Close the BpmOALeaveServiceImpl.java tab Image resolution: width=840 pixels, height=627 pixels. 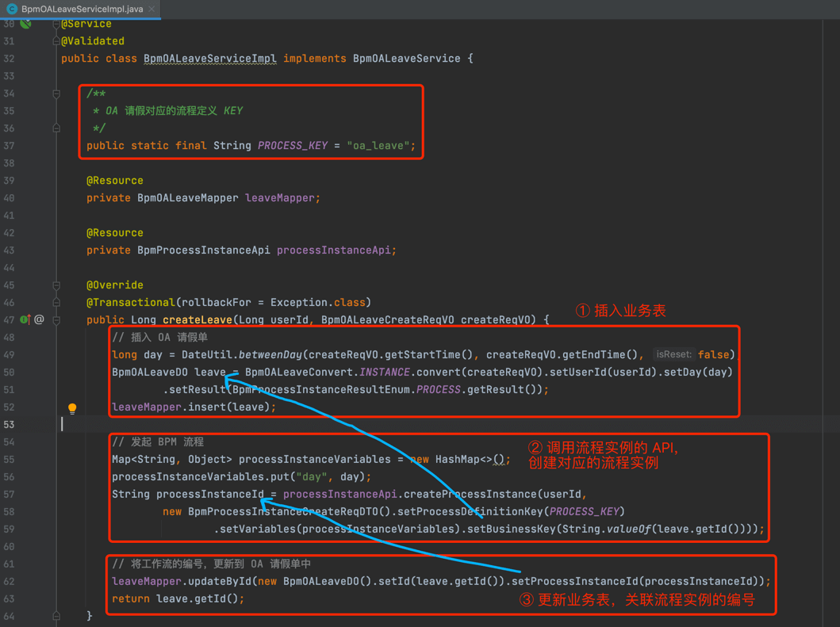tap(152, 9)
